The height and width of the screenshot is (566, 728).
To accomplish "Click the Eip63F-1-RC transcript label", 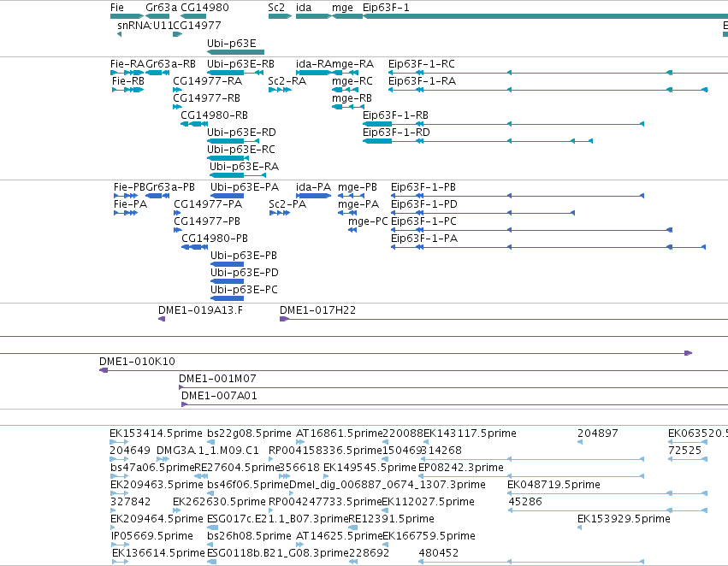I will coord(422,63).
